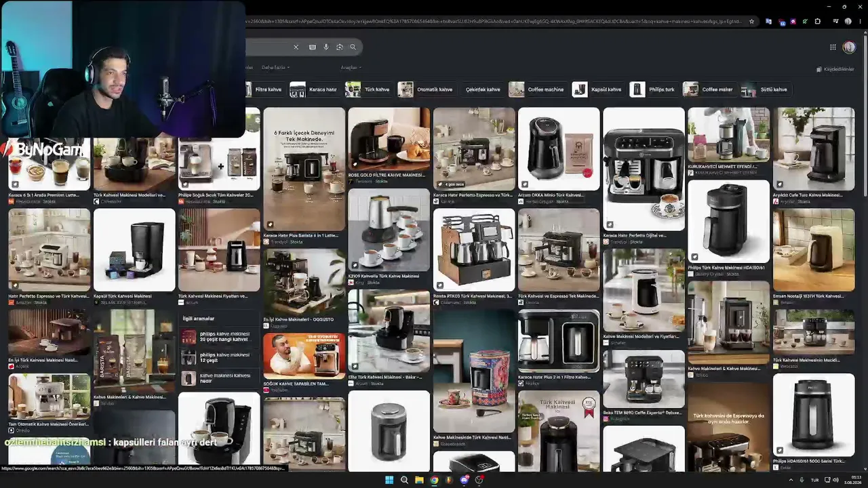Viewport: 868px width, 488px height.
Task: Select the 'Karaca hatır' filter chip
Action: (314, 89)
